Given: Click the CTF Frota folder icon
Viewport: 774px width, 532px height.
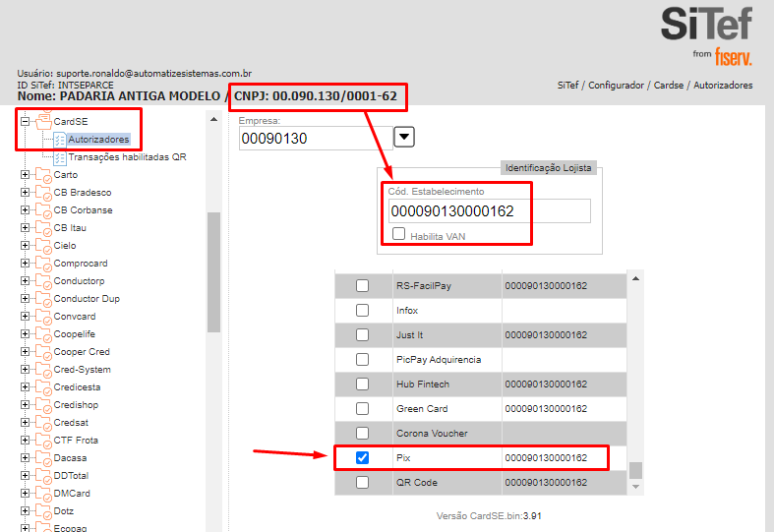Looking at the screenshot, I should point(43,441).
